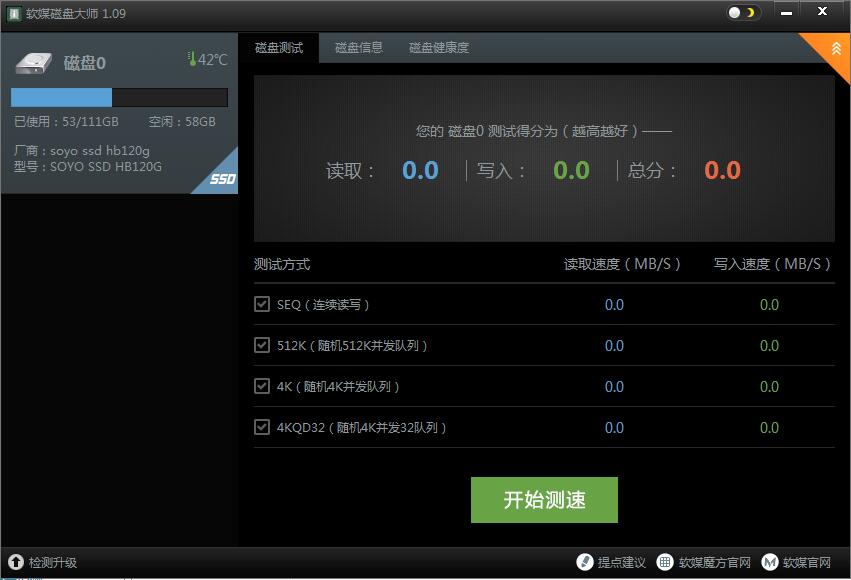
Task: Click the 软媒磁盘大师 app logo icon
Action: pyautogui.click(x=13, y=14)
